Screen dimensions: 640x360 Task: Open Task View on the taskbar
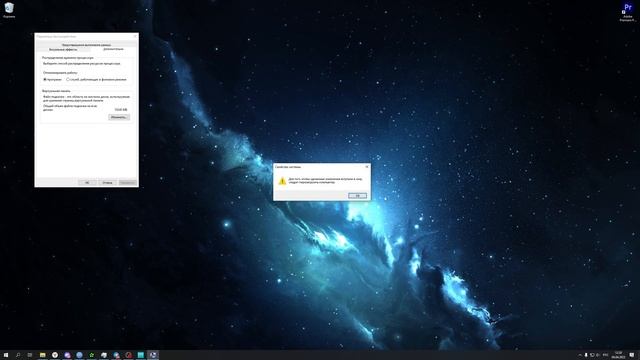30,355
